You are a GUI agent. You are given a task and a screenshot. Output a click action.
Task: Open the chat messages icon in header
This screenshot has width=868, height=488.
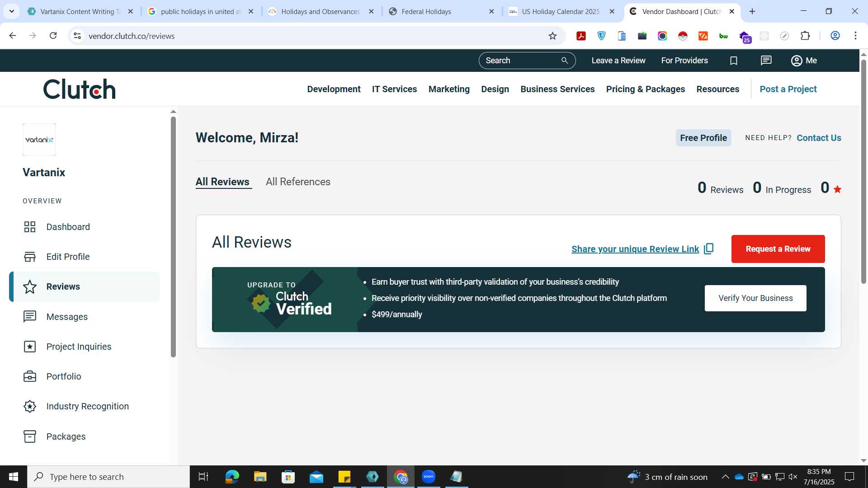(x=766, y=61)
